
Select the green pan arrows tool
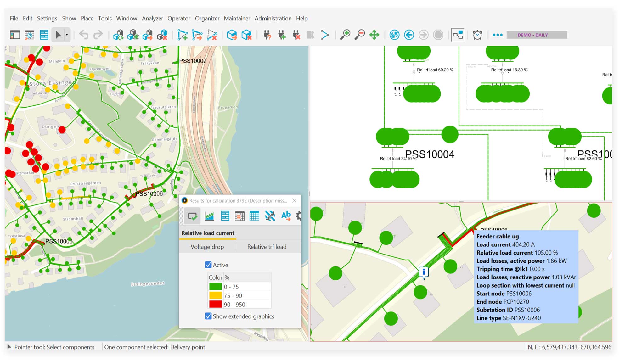pyautogui.click(x=374, y=35)
